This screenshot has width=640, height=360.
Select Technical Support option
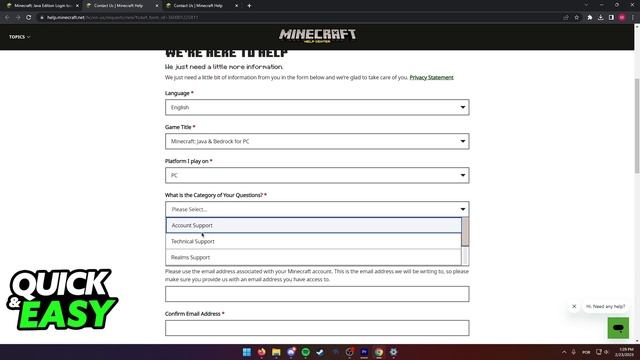[313, 241]
